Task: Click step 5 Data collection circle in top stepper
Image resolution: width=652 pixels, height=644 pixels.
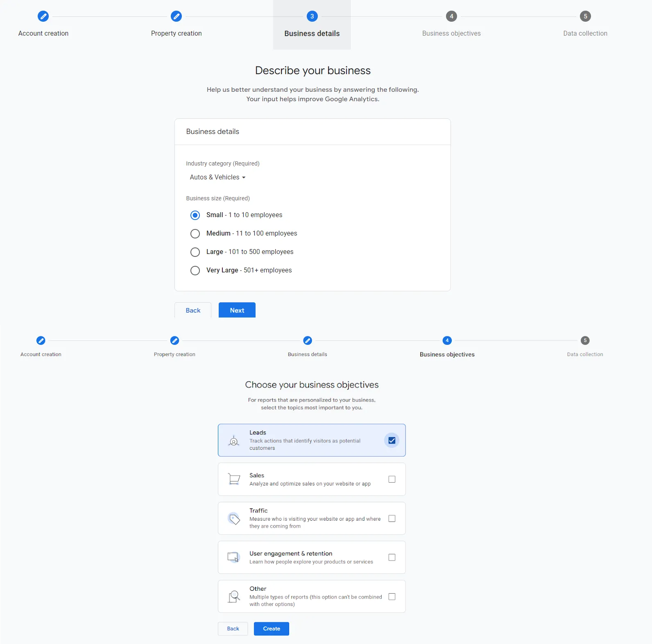Action: pyautogui.click(x=585, y=16)
